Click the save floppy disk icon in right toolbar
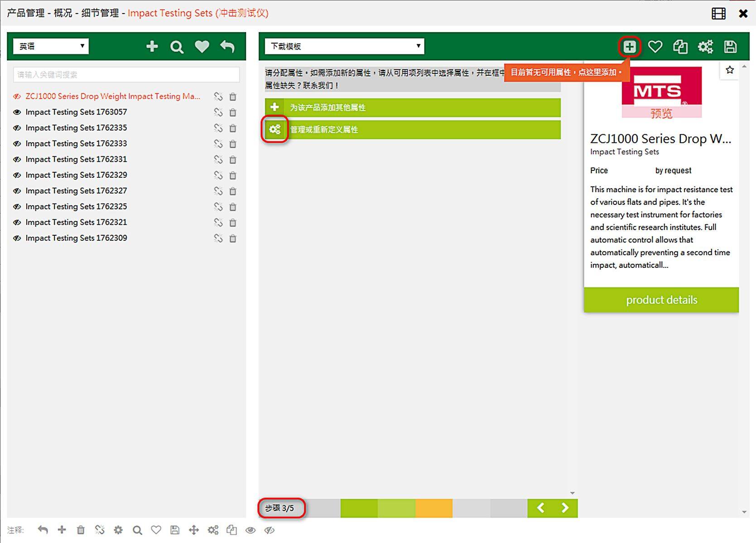756x543 pixels. tap(730, 46)
